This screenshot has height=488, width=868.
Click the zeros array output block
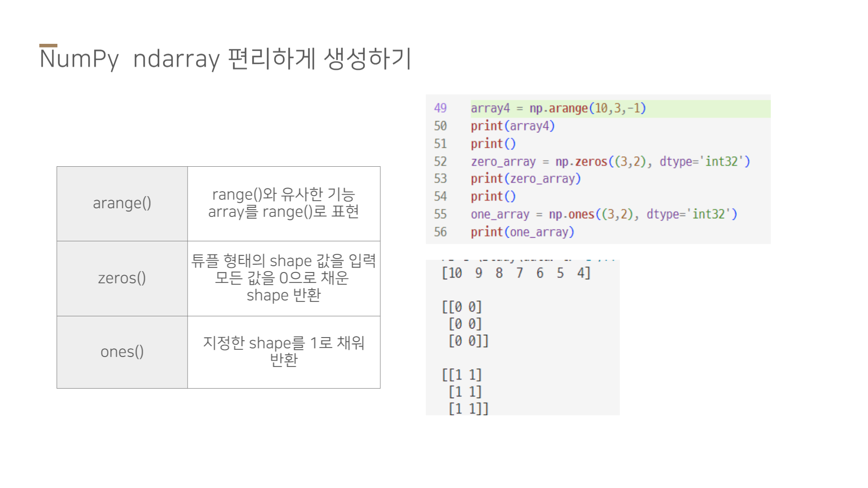465,324
